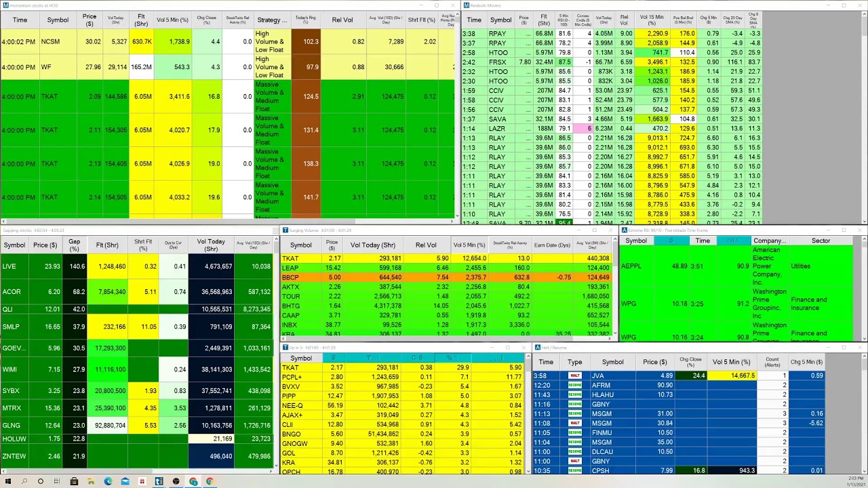Click Count (Alerts) header in Halt / Resume
This screenshot has height=488, width=868.
click(x=772, y=362)
